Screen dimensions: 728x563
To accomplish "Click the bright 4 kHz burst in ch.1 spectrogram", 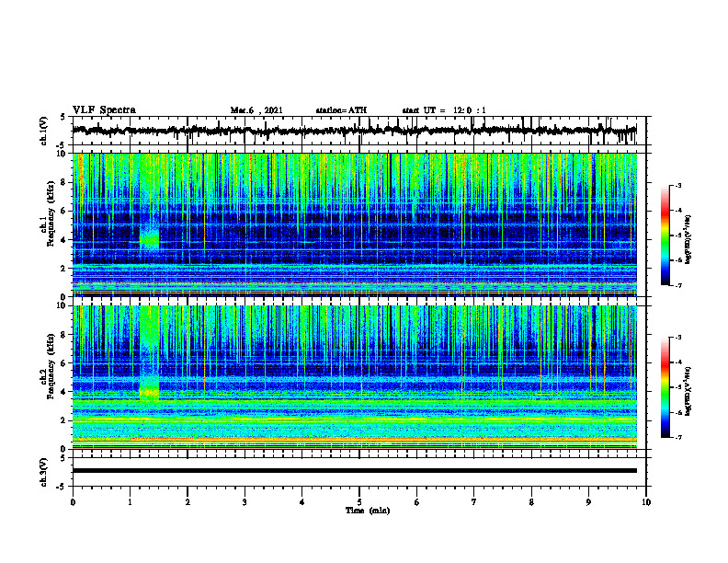I will [150, 239].
